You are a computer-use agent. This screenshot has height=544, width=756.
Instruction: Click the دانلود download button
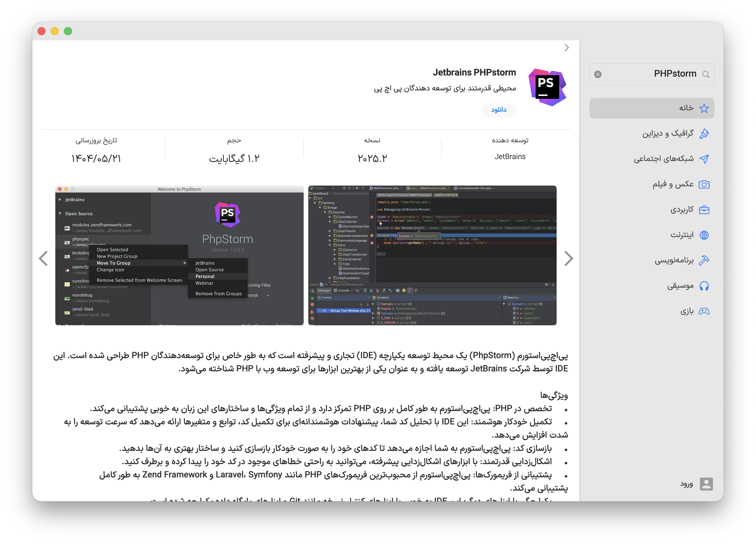click(x=499, y=110)
